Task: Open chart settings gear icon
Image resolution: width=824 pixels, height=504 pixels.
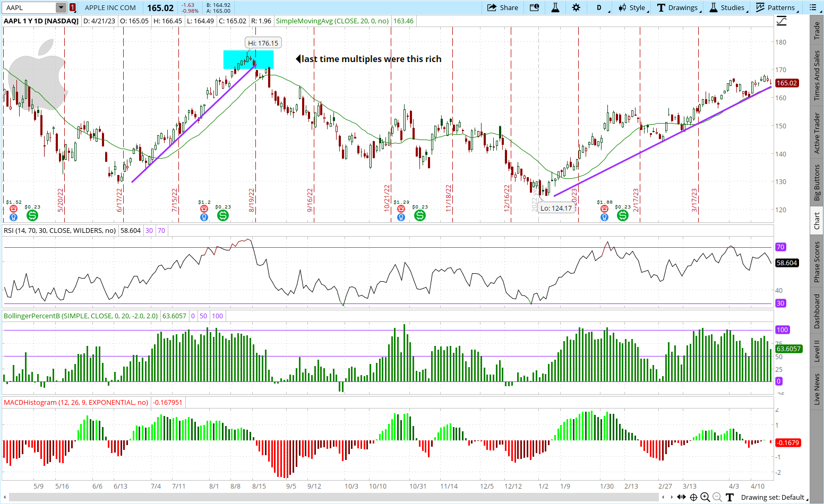Action: 576,7
